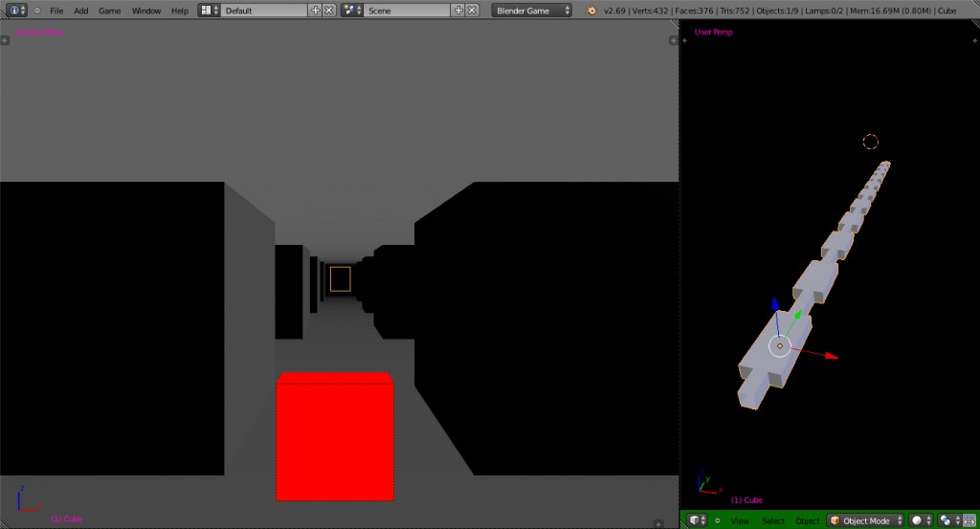
Task: Open the viewport shading selector
Action: pyautogui.click(x=920, y=520)
